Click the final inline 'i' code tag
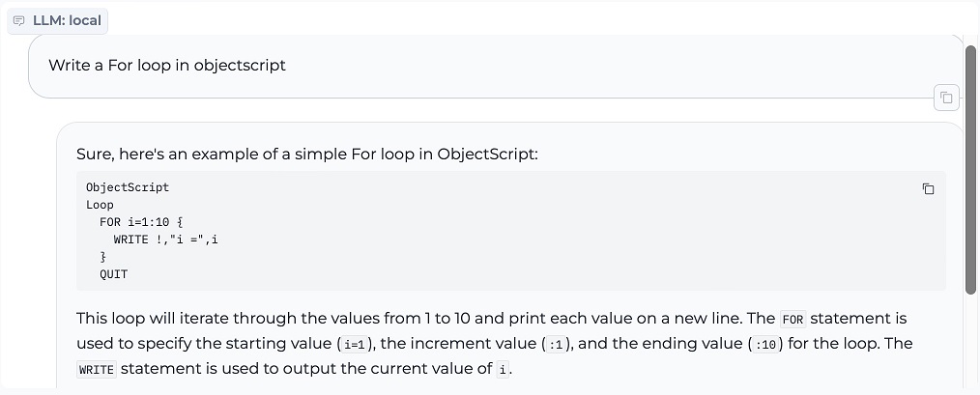Screen dimensions: 980x395 tap(502, 370)
